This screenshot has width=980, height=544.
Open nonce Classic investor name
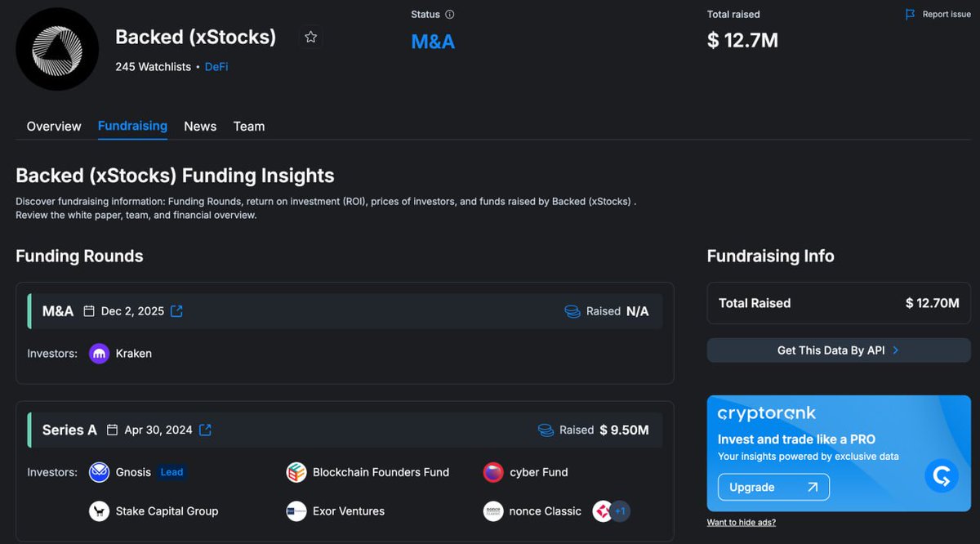point(545,511)
